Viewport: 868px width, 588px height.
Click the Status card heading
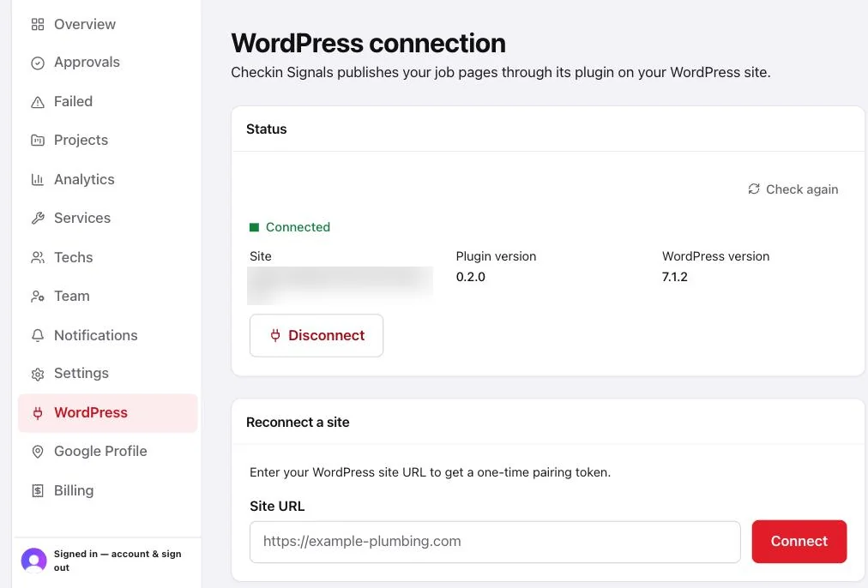tap(266, 129)
